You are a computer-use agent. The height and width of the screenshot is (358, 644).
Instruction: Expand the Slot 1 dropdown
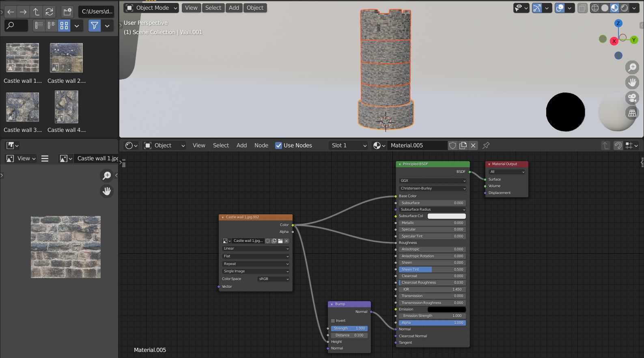(348, 145)
